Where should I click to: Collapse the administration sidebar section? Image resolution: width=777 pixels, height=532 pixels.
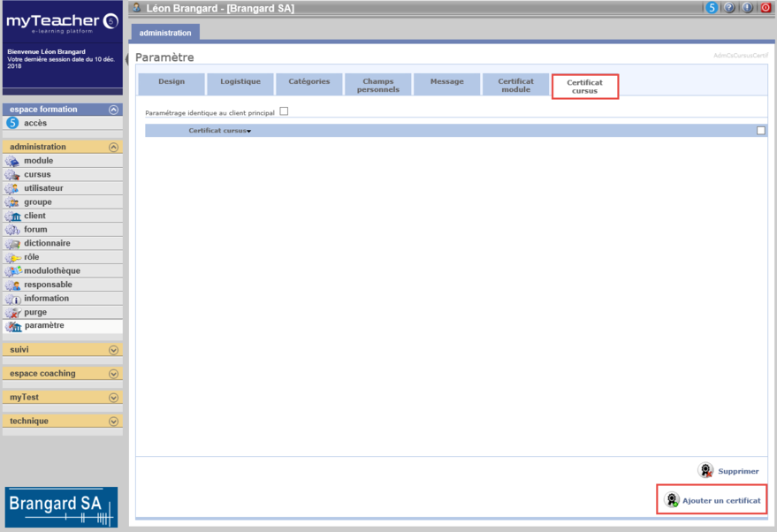pos(113,148)
